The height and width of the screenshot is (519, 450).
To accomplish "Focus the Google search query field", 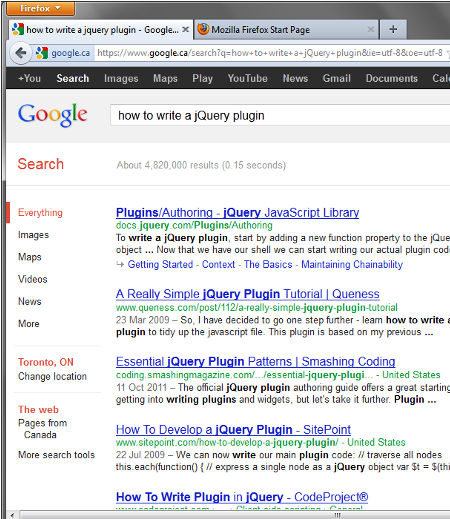I will click(x=280, y=115).
